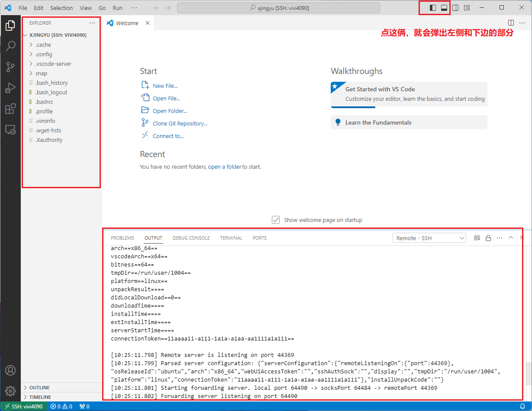Open the Run menu
The height and width of the screenshot is (411, 532).
[117, 8]
